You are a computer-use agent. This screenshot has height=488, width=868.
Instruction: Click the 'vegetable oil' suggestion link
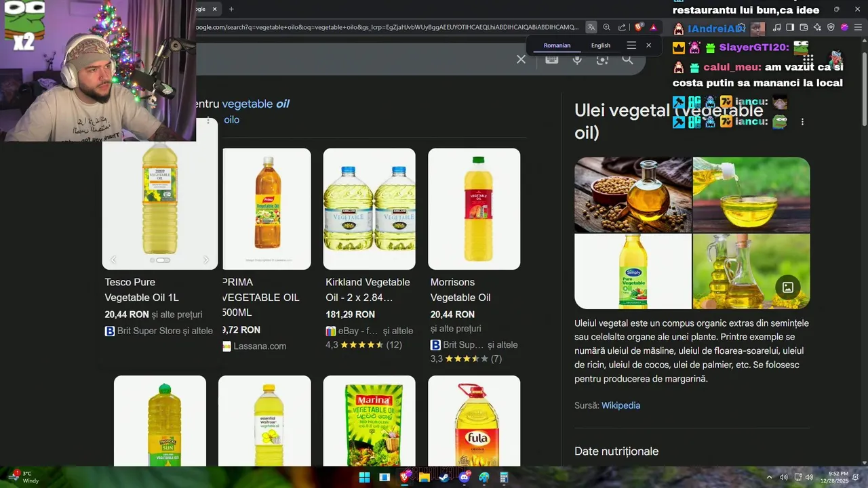click(256, 104)
